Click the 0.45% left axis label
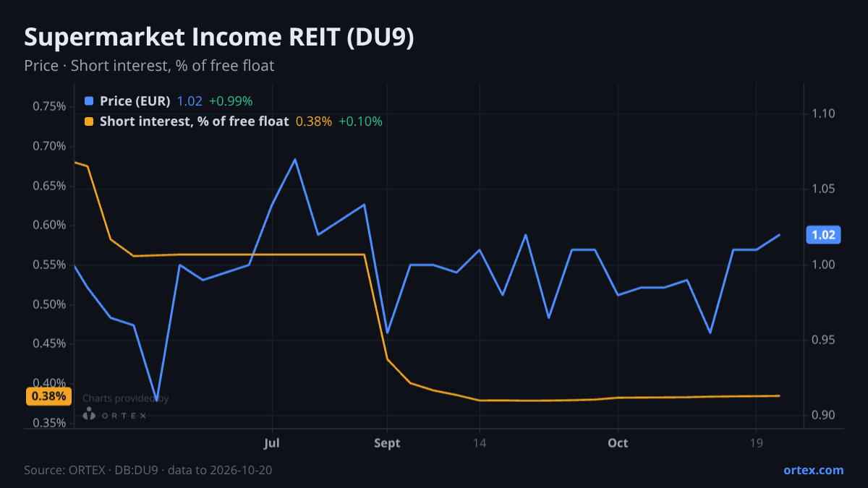This screenshot has height=488, width=868. [49, 343]
